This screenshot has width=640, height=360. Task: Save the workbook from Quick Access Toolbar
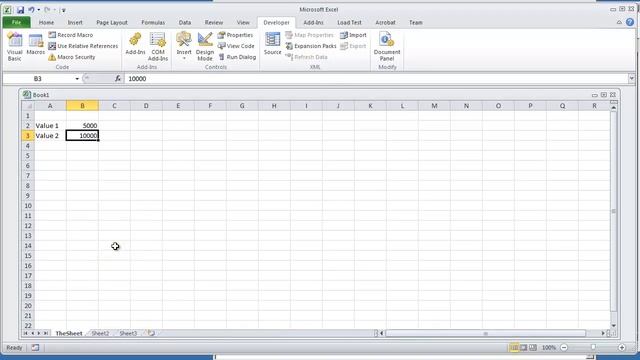coord(20,9)
